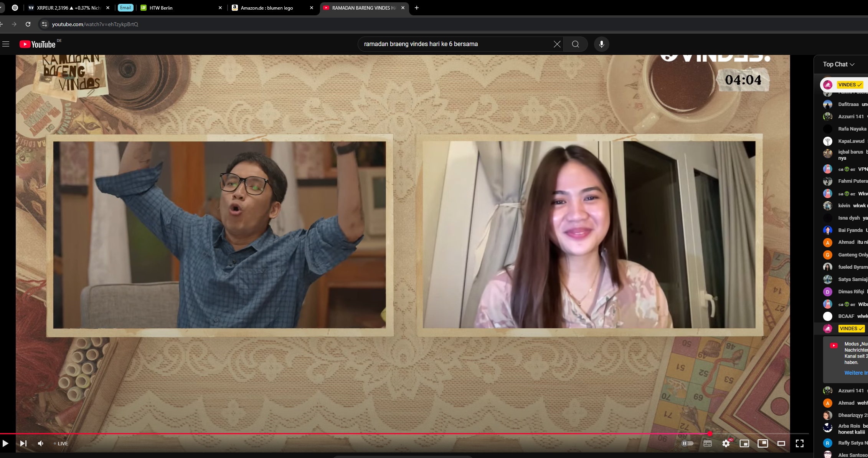868x458 pixels.
Task: Switch to HTW Berlin tab
Action: 180,8
